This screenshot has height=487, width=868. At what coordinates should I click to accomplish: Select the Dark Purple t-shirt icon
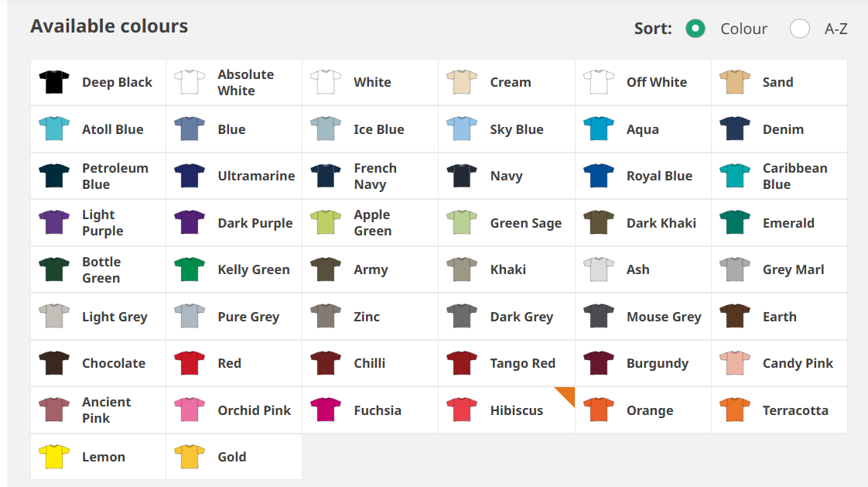click(190, 223)
